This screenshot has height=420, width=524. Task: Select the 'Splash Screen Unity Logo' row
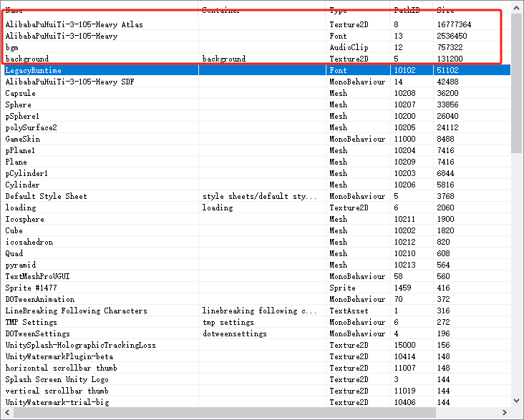pyautogui.click(x=256, y=379)
